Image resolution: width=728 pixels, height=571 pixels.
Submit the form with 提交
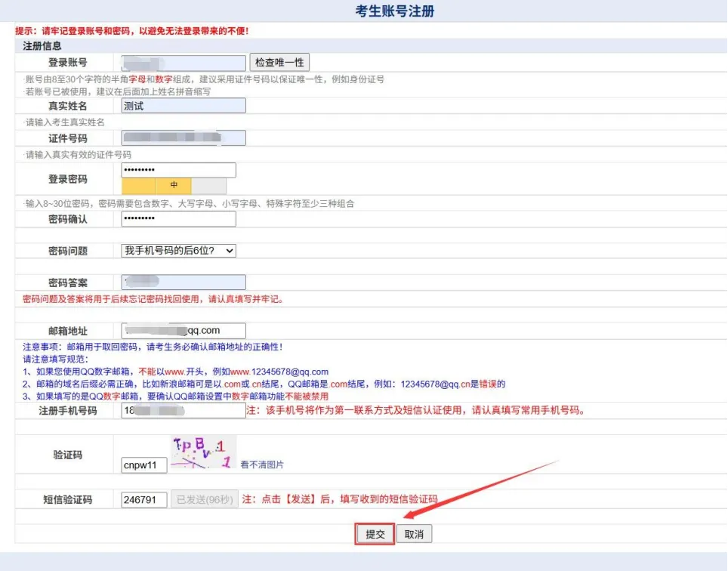[x=375, y=534]
